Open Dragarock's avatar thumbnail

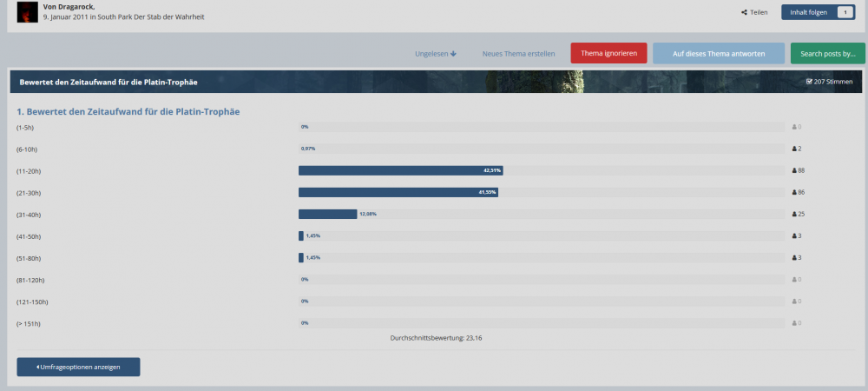coord(27,12)
